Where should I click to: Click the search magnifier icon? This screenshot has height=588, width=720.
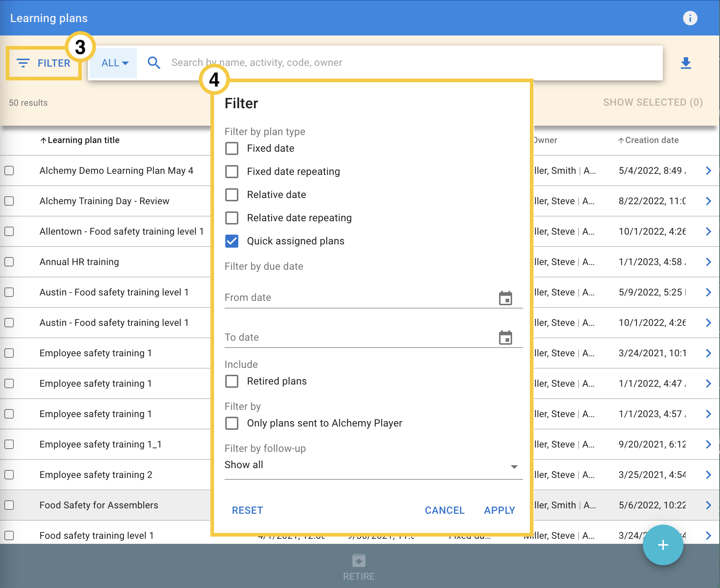click(154, 63)
